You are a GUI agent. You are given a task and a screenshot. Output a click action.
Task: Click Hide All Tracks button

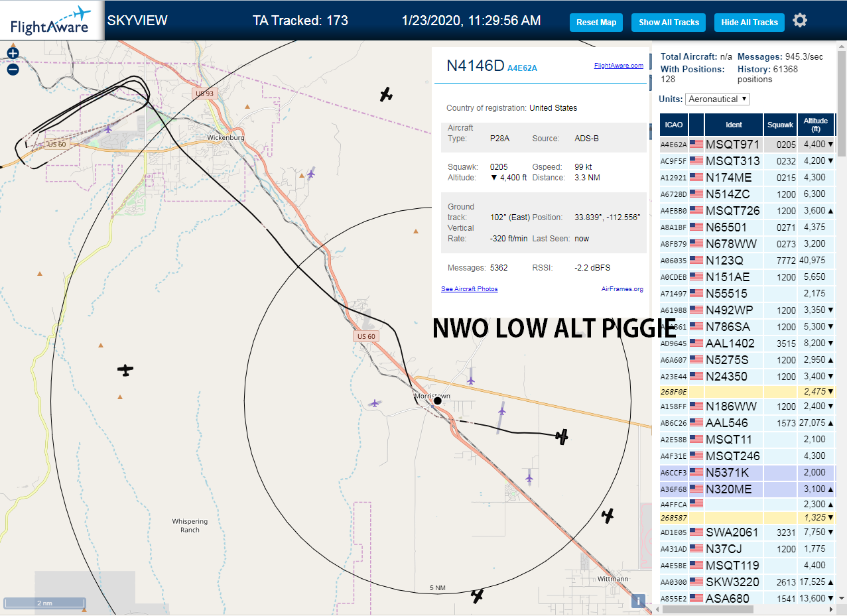tap(749, 23)
